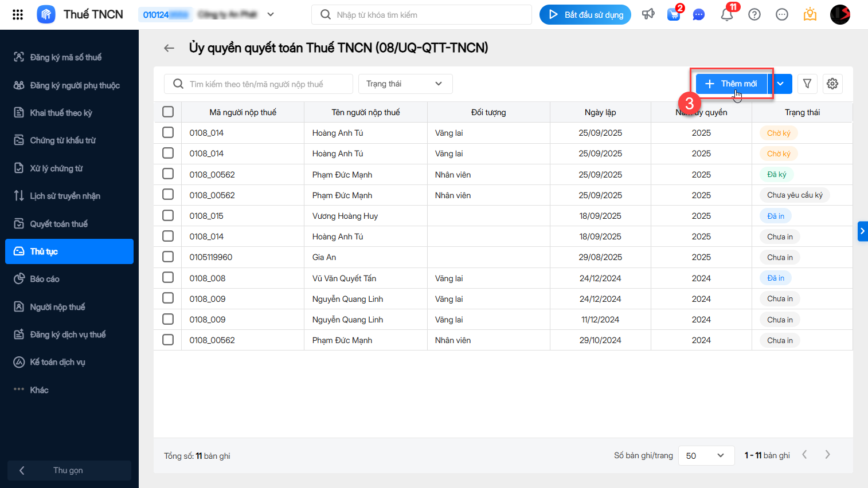
Task: Open the Báo cáo chart icon
Action: pyautogui.click(x=19, y=279)
